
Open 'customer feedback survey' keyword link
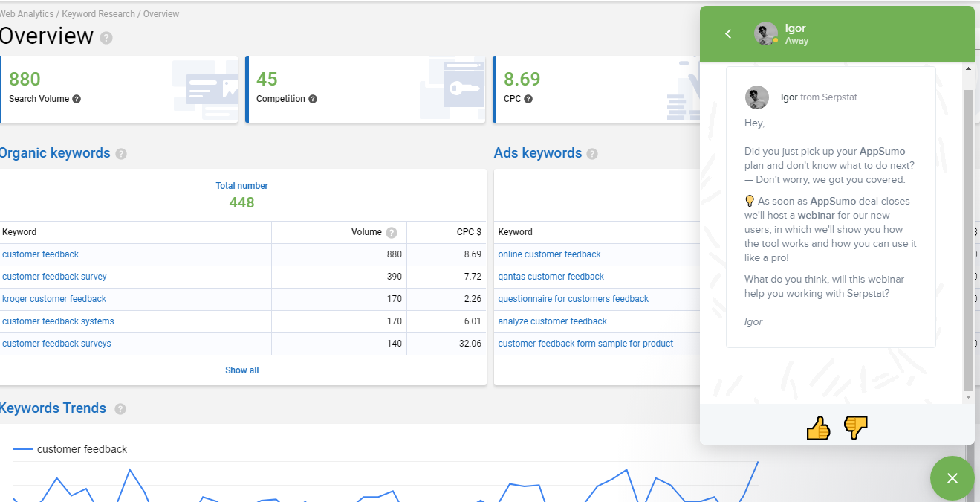click(54, 277)
